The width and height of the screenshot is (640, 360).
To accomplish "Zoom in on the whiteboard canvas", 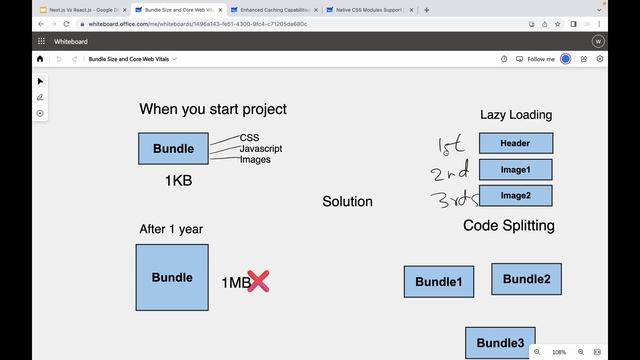I will tap(581, 352).
